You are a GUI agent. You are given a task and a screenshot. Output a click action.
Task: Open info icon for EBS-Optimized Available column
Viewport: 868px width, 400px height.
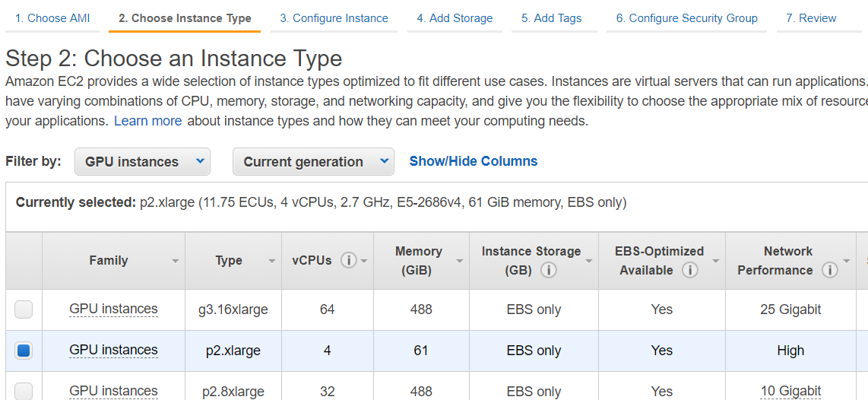pos(689,271)
